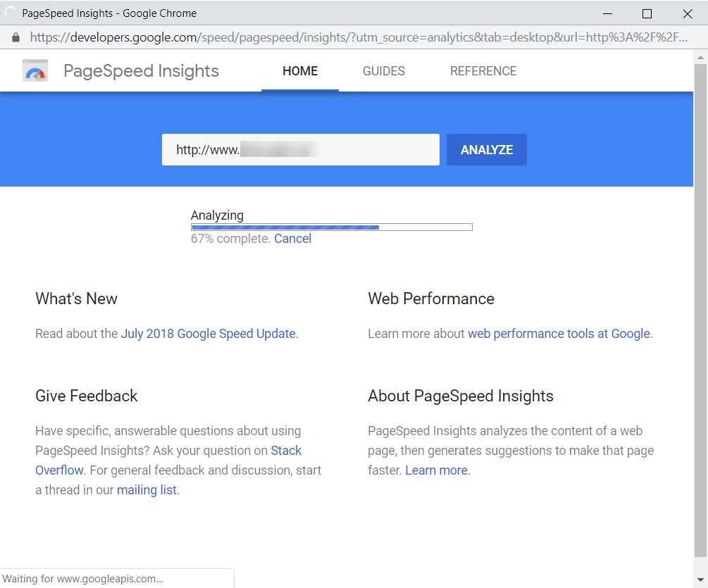Click the PageSpeed Insights speedometer logo
708x588 pixels.
35,71
